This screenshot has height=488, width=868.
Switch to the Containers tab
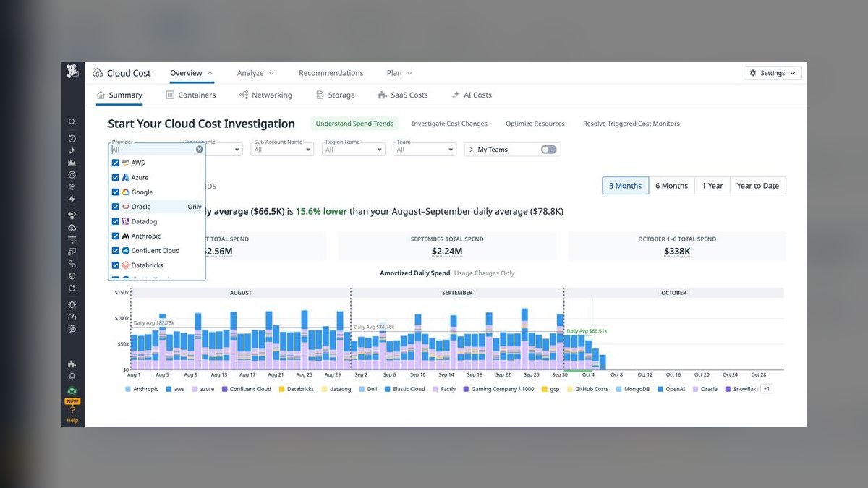[x=191, y=95]
